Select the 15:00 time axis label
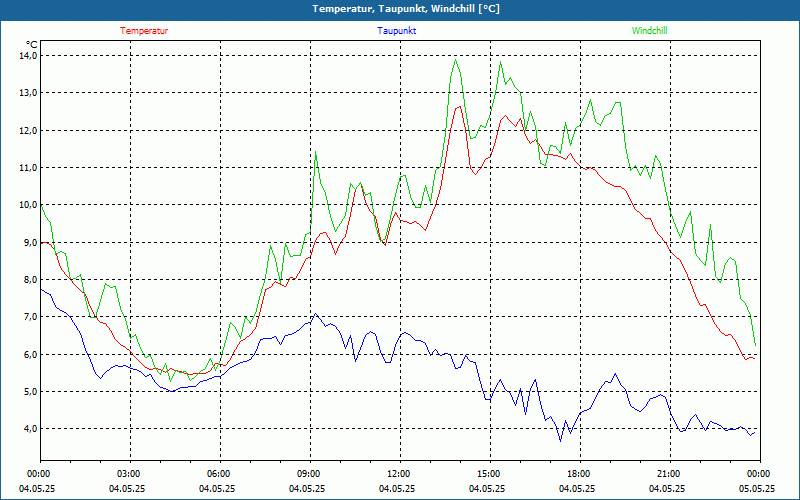This screenshot has height=500, width=800. pyautogui.click(x=488, y=474)
